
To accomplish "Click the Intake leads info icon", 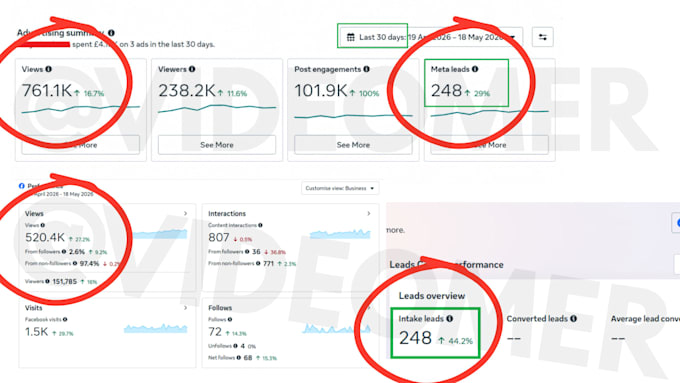I will (450, 318).
